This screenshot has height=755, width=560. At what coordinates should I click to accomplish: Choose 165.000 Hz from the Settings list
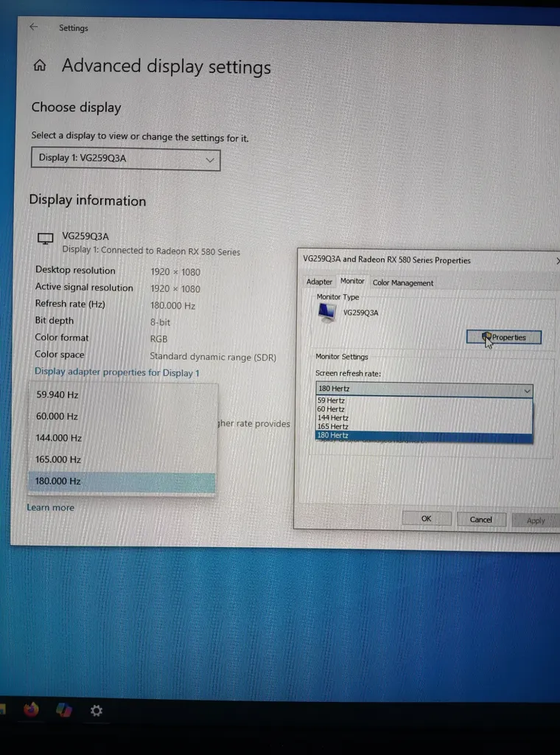[59, 459]
